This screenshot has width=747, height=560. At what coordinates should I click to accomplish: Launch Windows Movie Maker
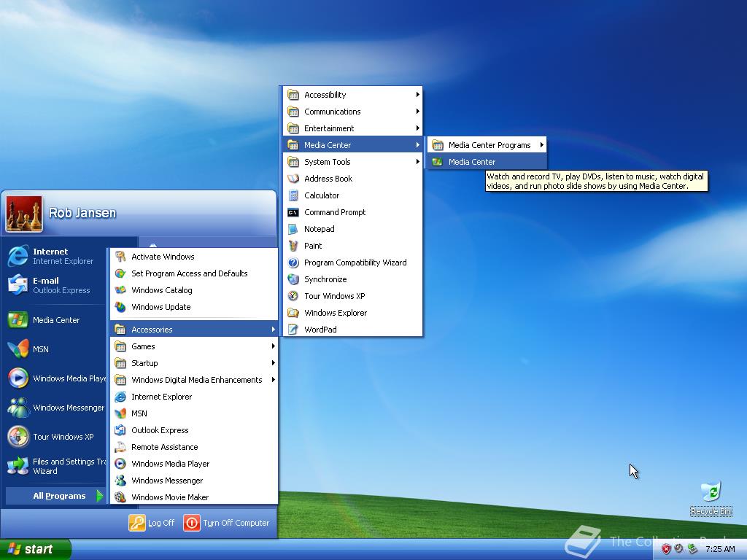[194, 497]
